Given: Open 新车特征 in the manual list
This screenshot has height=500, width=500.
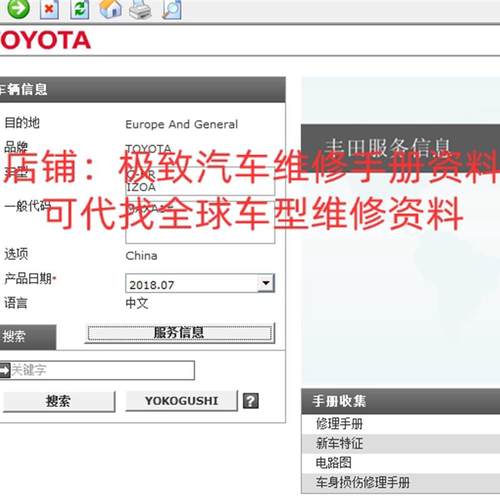Looking at the screenshot, I should coord(400,444).
